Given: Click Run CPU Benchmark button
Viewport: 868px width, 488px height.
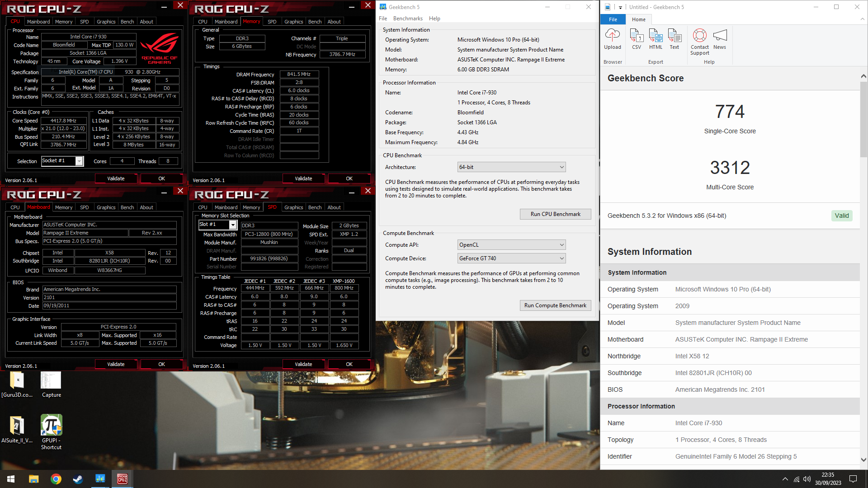Looking at the screenshot, I should [555, 214].
